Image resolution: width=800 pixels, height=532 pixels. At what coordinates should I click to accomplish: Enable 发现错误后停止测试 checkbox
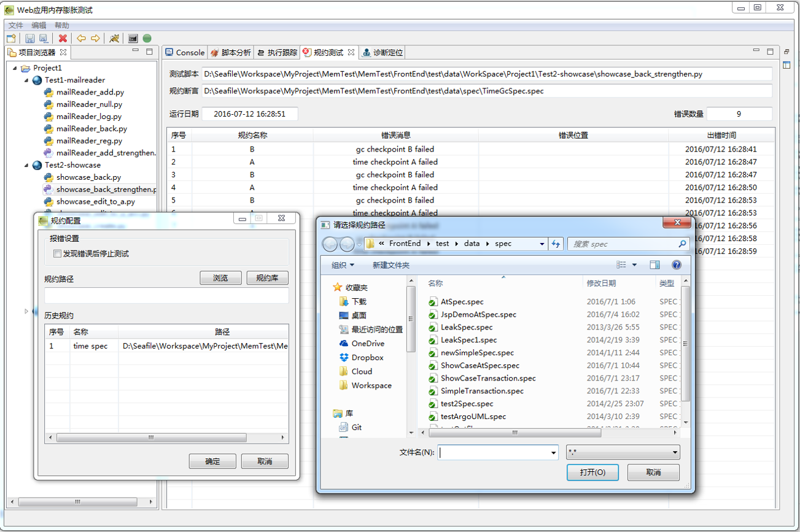pyautogui.click(x=58, y=253)
